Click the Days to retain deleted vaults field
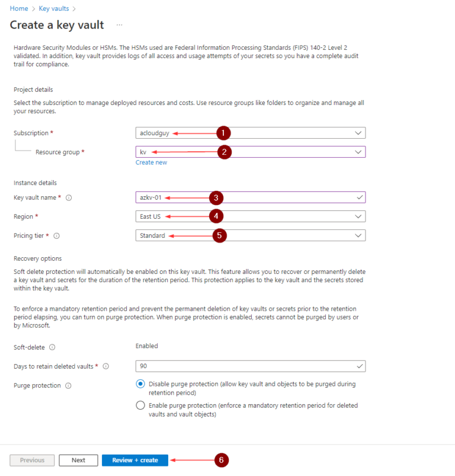Viewport: 455px width, 476px height. point(250,366)
